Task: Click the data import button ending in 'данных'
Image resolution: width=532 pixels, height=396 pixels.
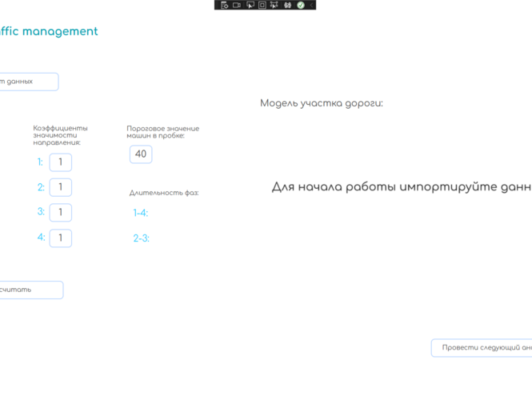Action: point(29,82)
